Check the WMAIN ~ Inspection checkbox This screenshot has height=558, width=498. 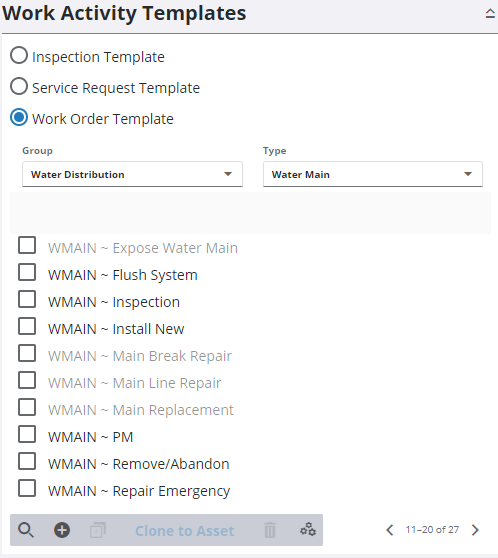[x=27, y=300]
